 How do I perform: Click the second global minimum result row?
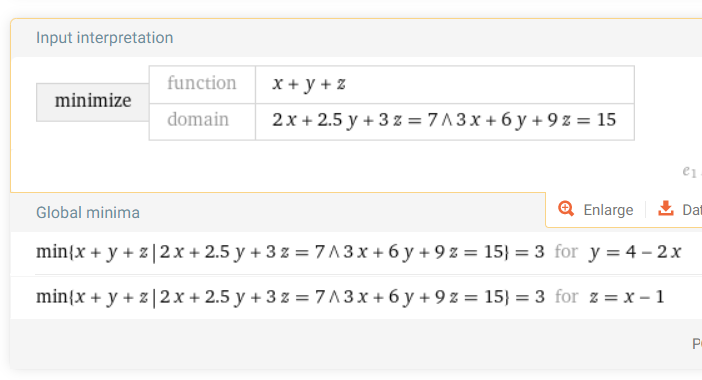point(358,297)
